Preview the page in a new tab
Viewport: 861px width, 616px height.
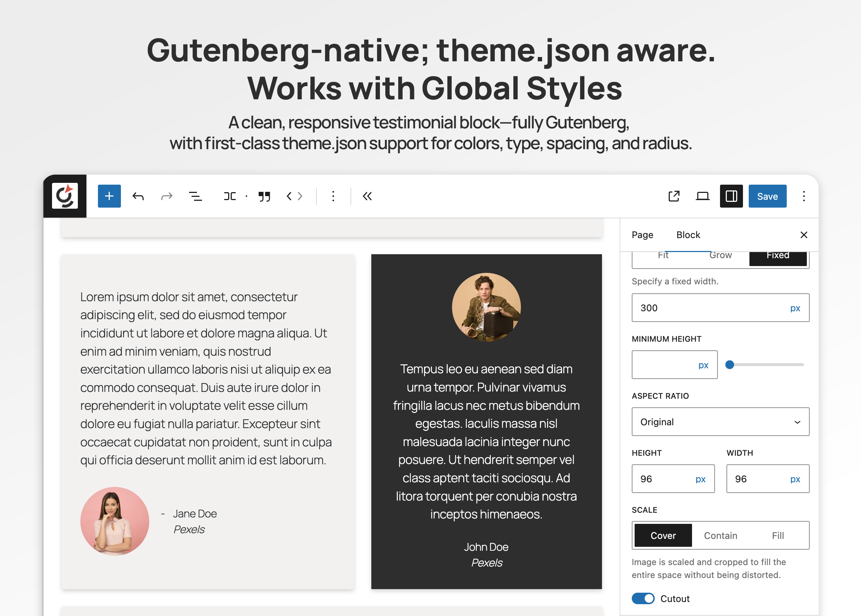(674, 196)
